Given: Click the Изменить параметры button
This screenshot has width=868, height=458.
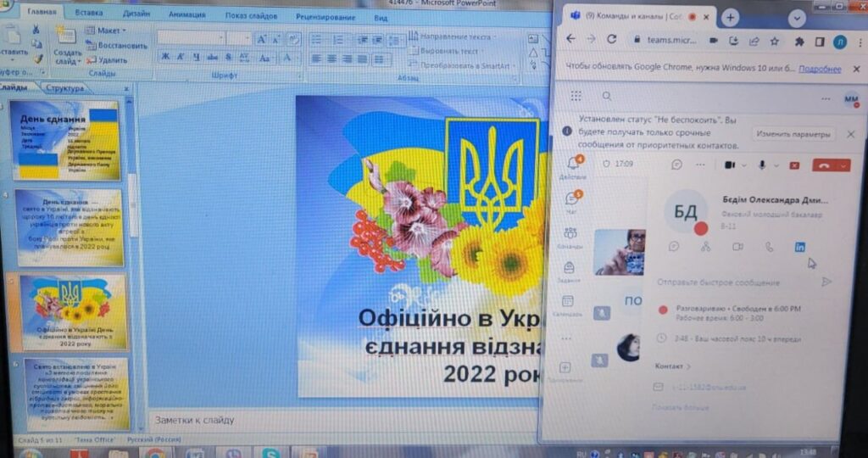Looking at the screenshot, I should click(793, 134).
